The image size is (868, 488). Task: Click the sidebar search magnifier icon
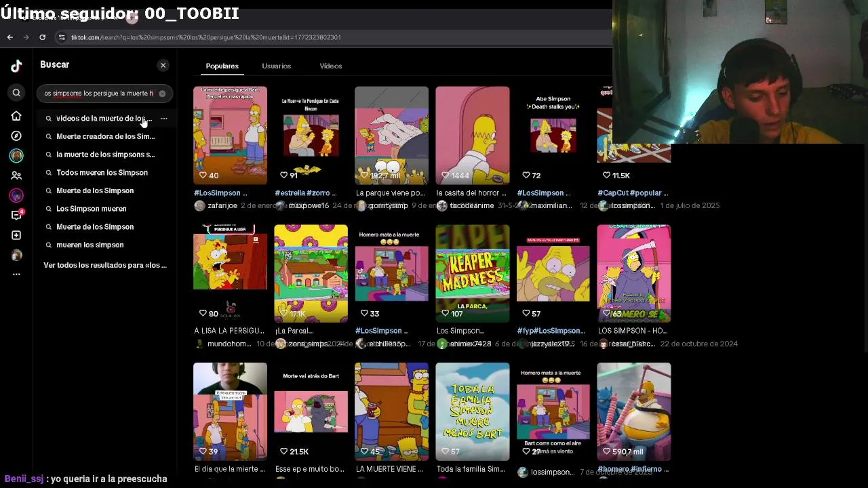point(16,93)
